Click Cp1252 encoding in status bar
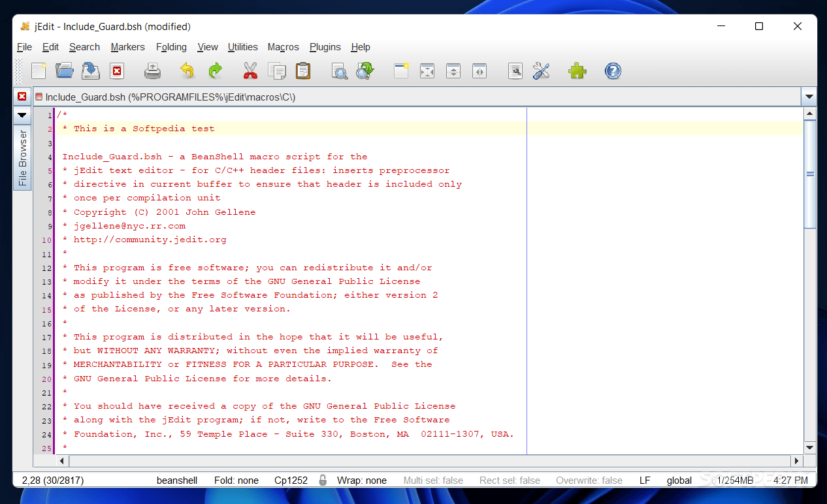 (291, 480)
